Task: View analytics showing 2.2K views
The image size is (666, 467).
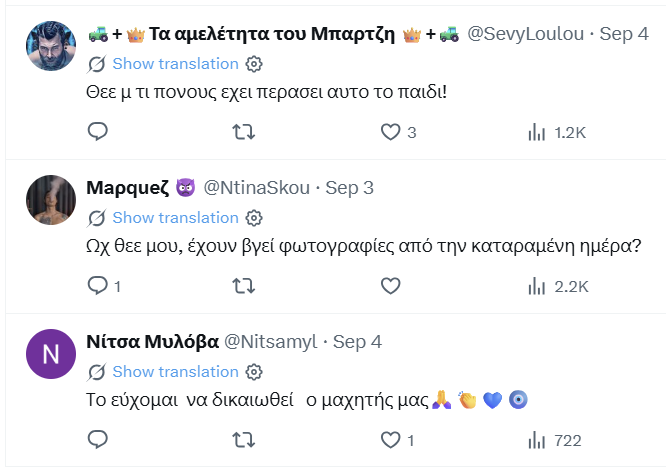Action: (558, 286)
